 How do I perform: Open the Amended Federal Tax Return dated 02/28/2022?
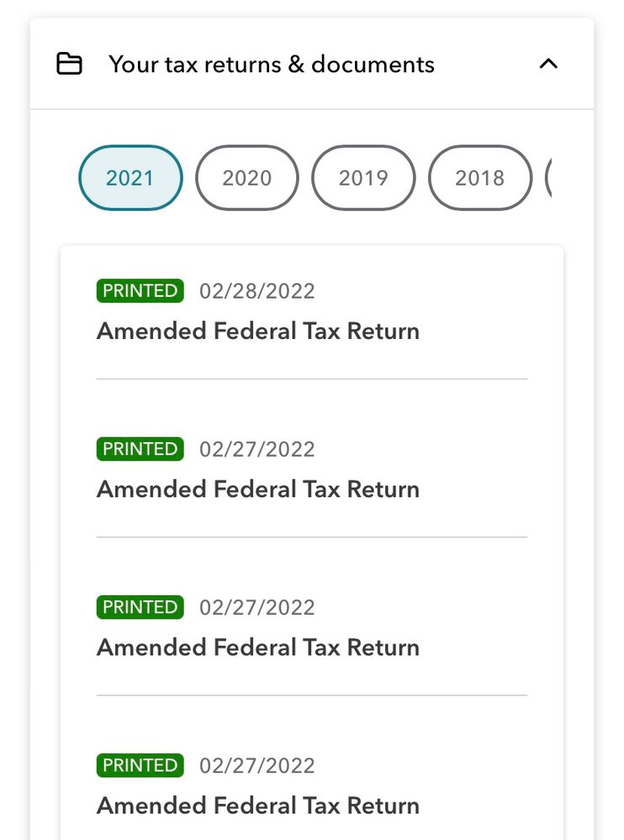[258, 331]
